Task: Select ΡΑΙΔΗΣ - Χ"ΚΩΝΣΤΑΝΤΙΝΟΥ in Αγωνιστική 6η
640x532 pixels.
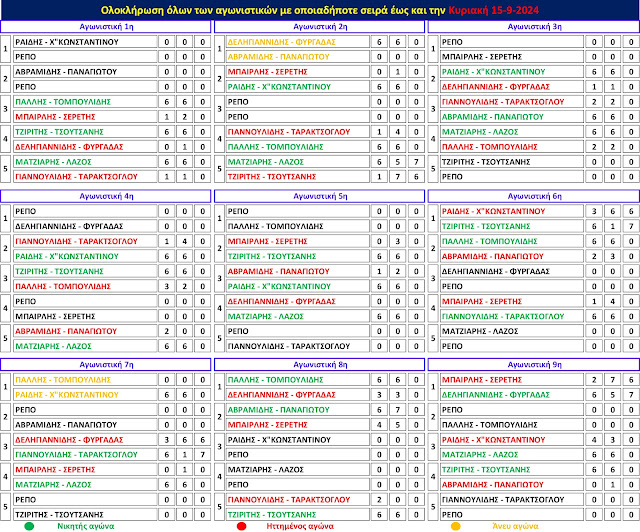Action: pos(512,211)
